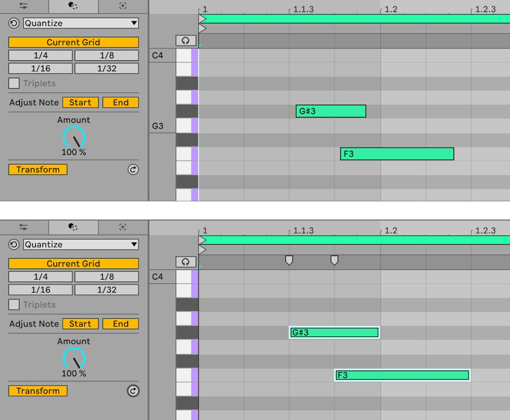This screenshot has width=510, height=420.
Task: Activate the Current Grid button
Action: [x=73, y=42]
